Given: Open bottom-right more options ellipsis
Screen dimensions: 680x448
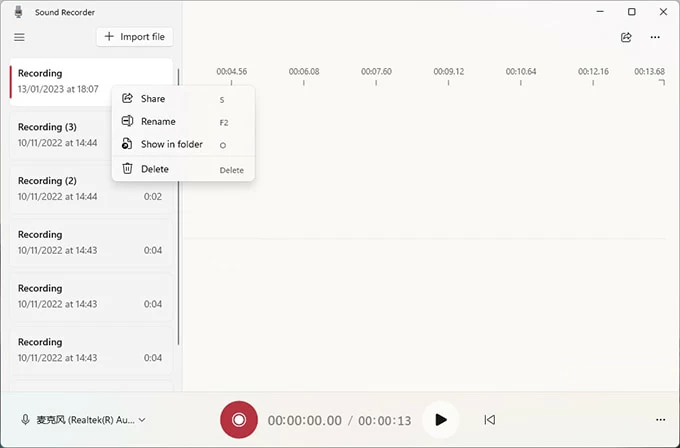Looking at the screenshot, I should [x=660, y=420].
